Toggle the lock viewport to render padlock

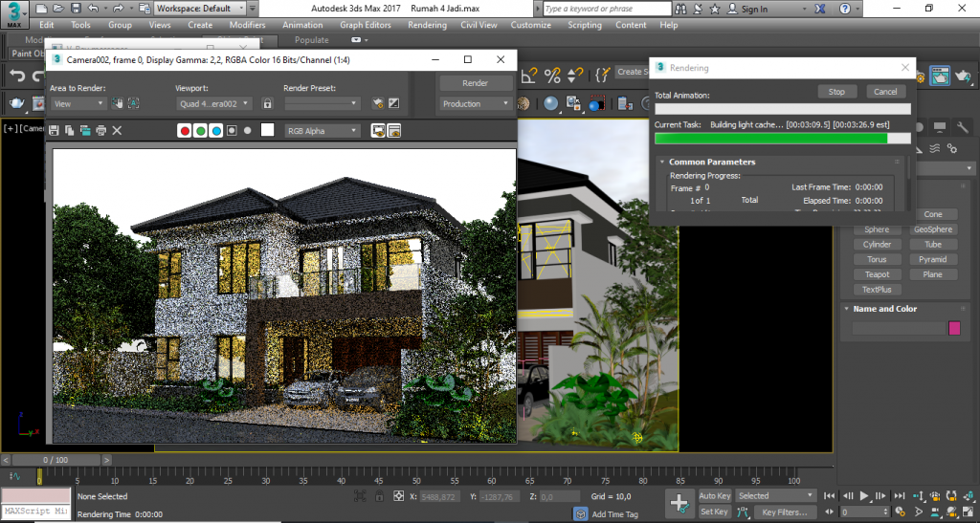tap(268, 103)
